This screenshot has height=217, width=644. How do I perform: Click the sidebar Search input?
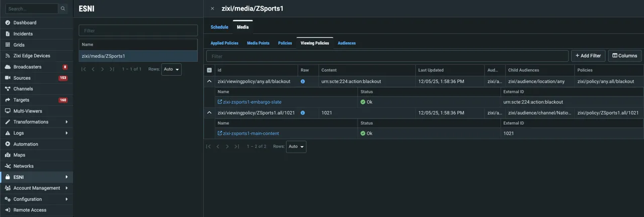coord(32,9)
